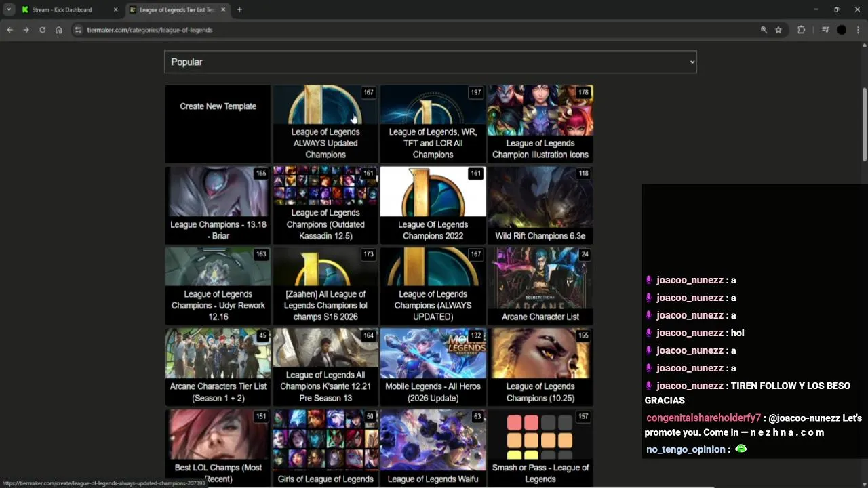The width and height of the screenshot is (868, 488).
Task: Click the page vertical scrollbar thumb
Action: click(865, 124)
